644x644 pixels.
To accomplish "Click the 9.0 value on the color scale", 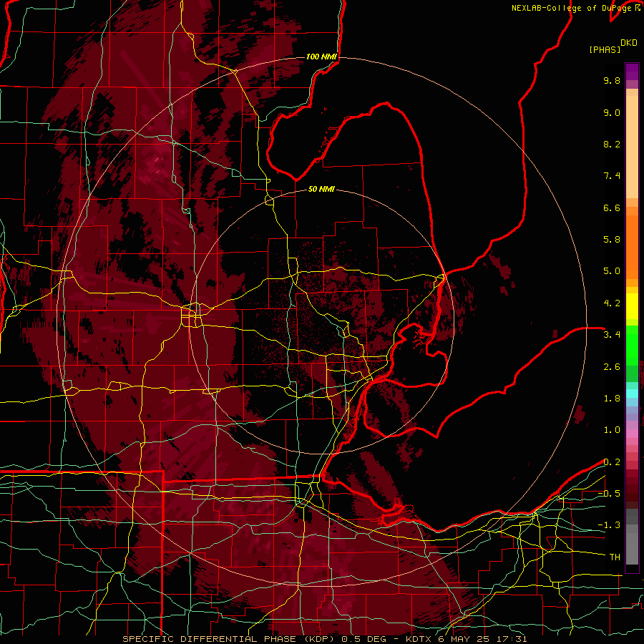I will point(612,112).
